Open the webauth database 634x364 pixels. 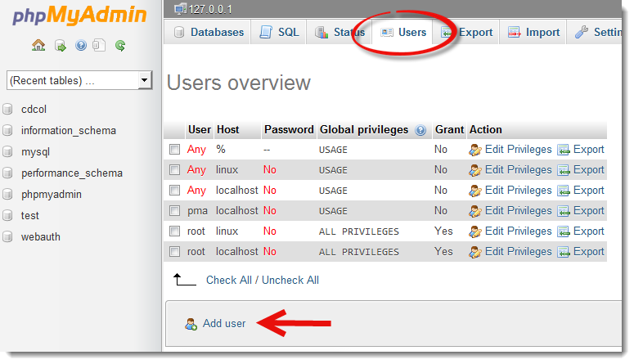coord(41,236)
